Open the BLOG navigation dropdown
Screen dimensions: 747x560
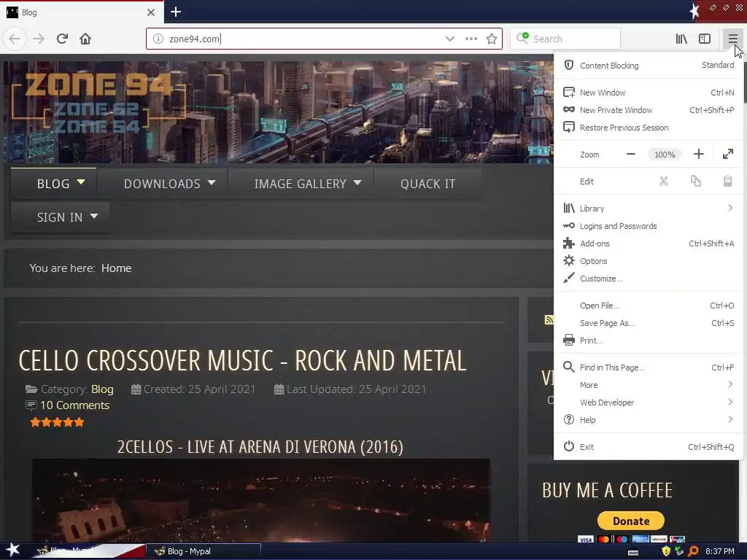point(54,184)
